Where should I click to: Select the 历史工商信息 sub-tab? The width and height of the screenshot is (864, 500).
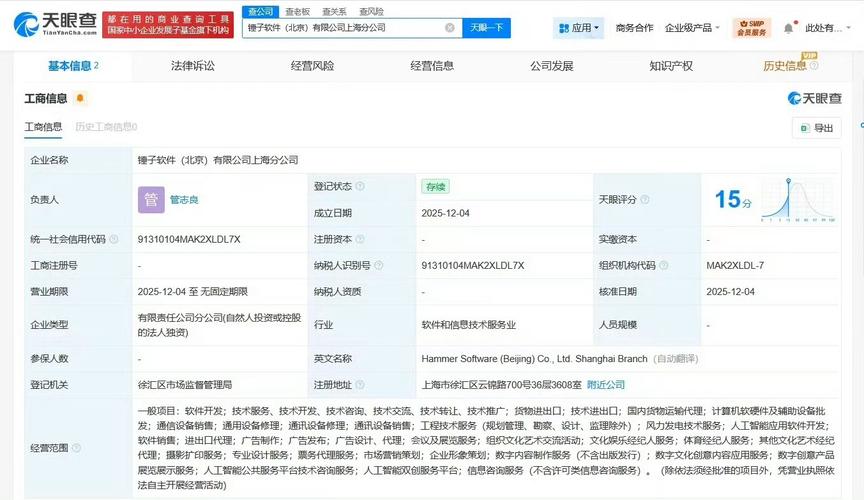106,127
